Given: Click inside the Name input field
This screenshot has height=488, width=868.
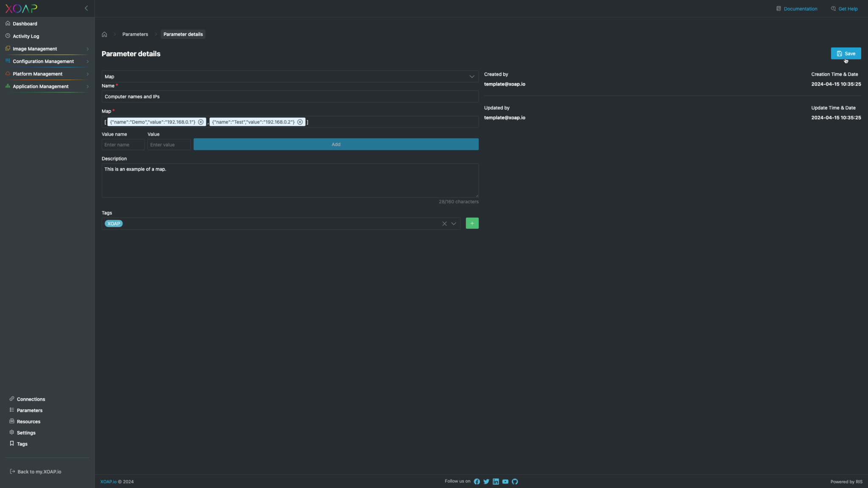Looking at the screenshot, I should pyautogui.click(x=289, y=96).
